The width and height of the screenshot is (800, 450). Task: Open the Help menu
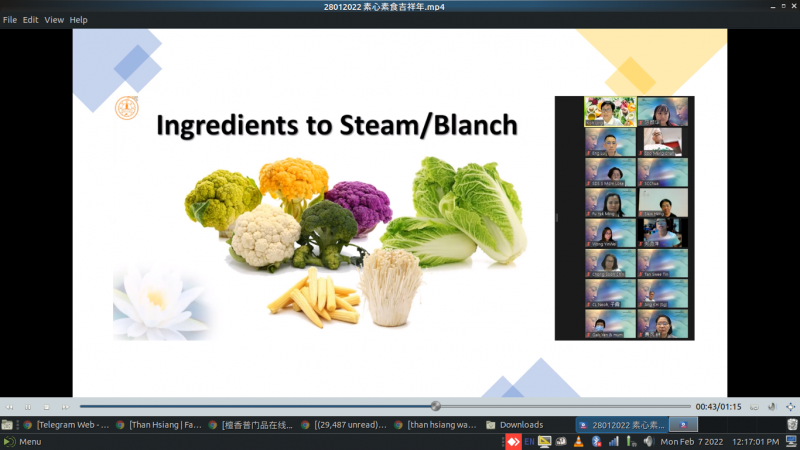coord(78,20)
